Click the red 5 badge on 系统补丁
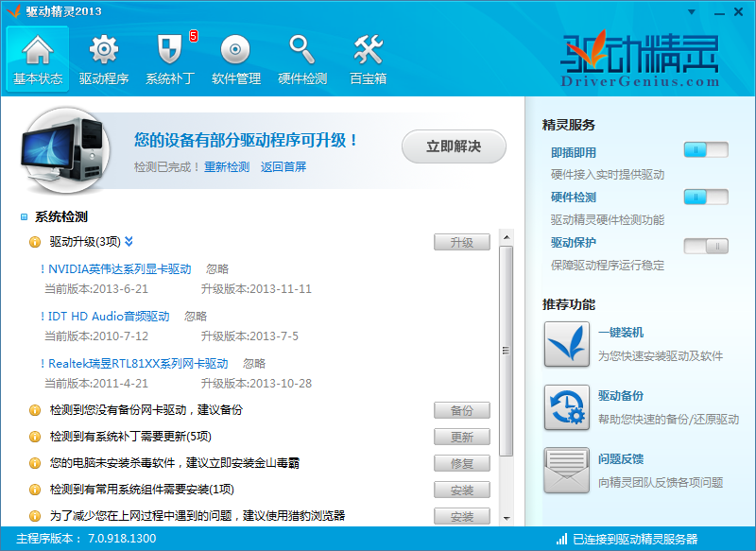The image size is (756, 551). (x=194, y=36)
